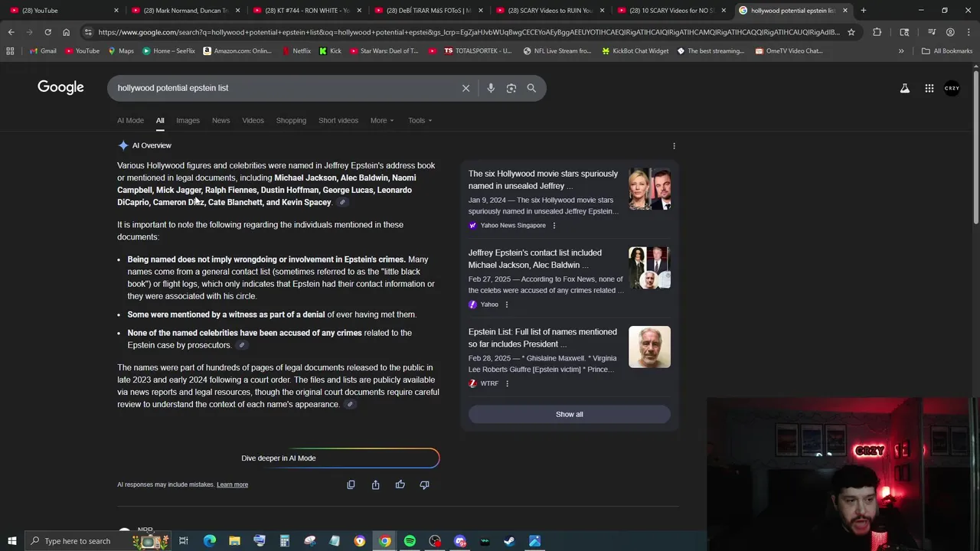The height and width of the screenshot is (551, 980).
Task: Open the browser home page
Action: (x=66, y=32)
